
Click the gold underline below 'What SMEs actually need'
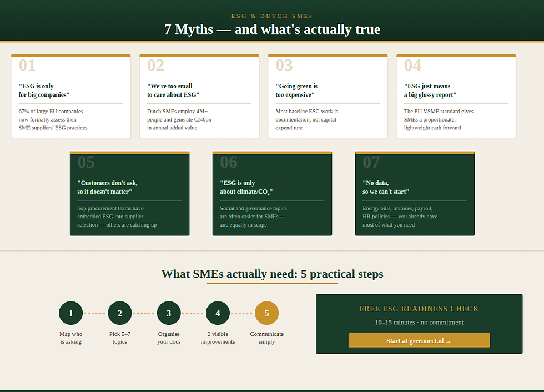[271, 283]
